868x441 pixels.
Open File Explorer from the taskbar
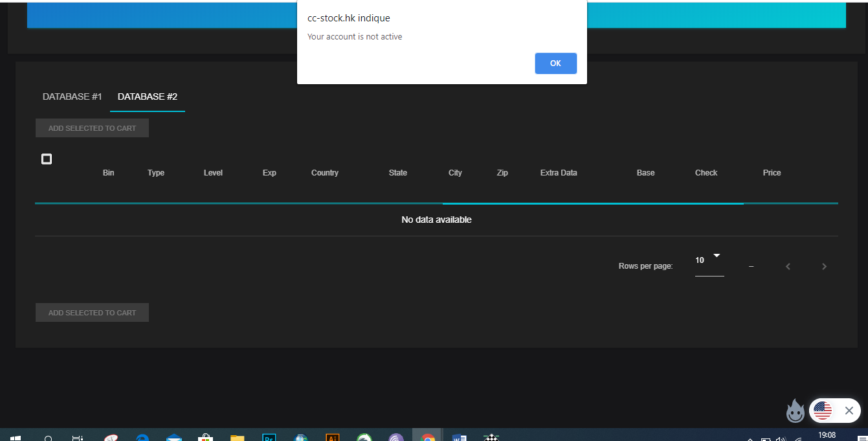click(238, 438)
